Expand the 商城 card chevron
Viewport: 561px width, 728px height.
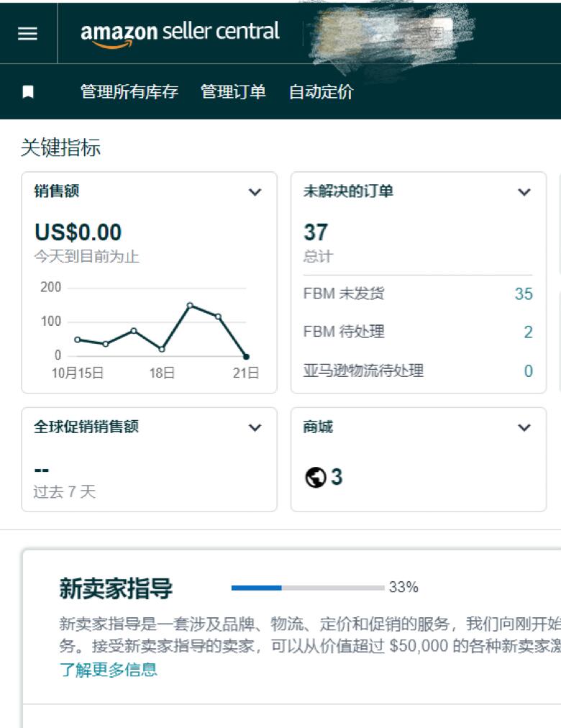tap(524, 427)
